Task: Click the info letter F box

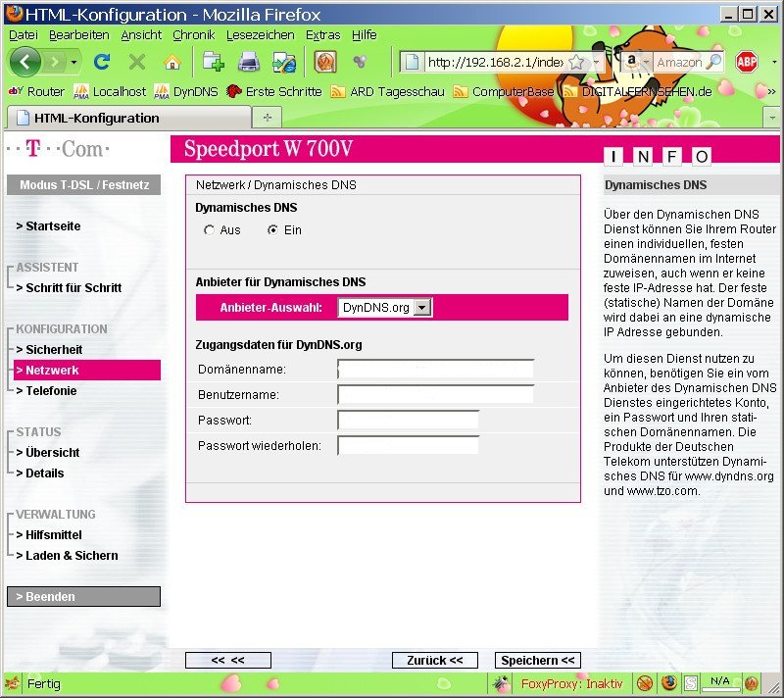Action: click(672, 157)
